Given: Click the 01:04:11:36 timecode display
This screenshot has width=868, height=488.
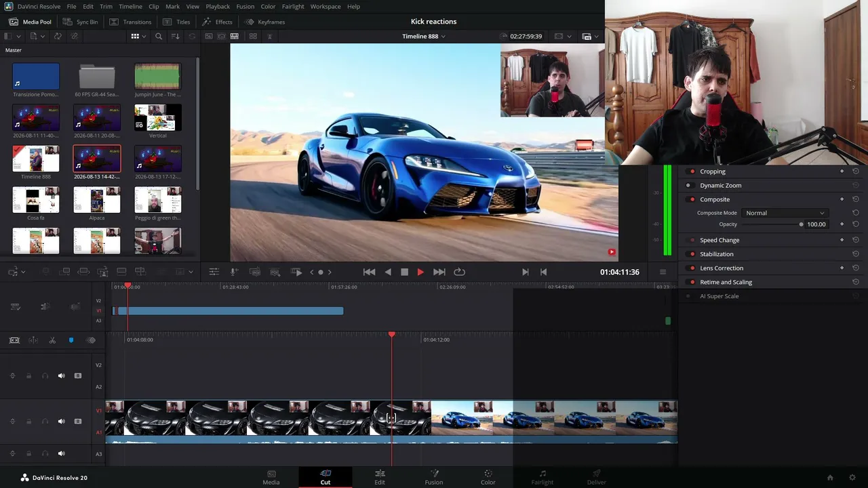Looking at the screenshot, I should tap(620, 272).
